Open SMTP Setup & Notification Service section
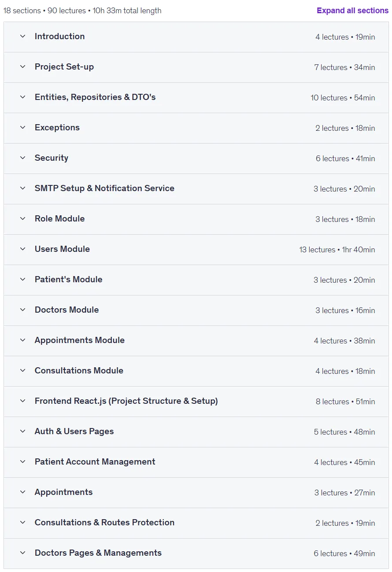 pos(196,188)
